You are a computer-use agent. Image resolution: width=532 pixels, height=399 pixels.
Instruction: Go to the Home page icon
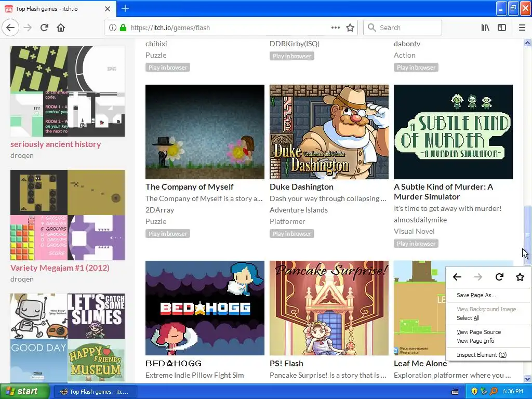61,28
